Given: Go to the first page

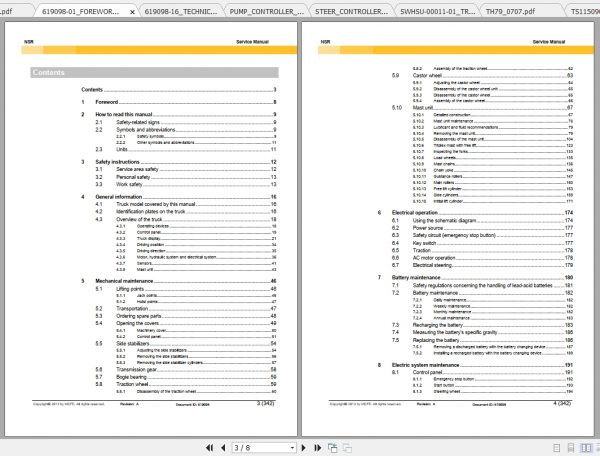Looking at the screenshot, I should pos(209,448).
